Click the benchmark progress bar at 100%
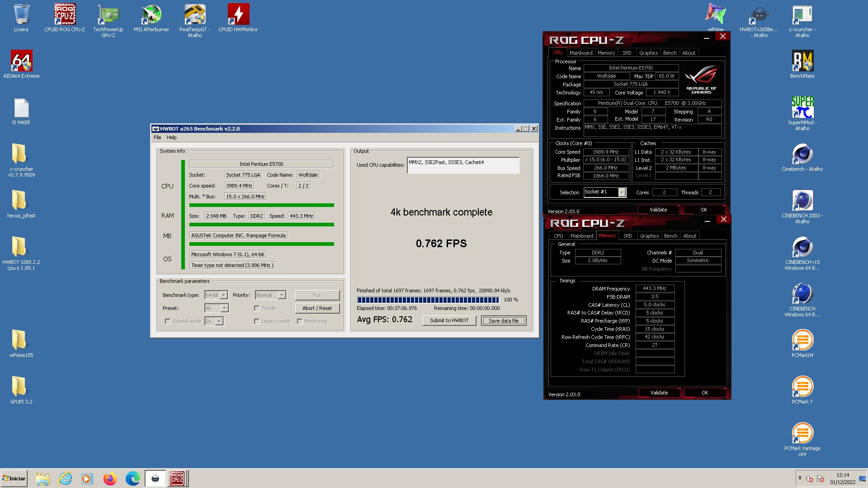Viewport: 868px width, 488px height. [428, 300]
